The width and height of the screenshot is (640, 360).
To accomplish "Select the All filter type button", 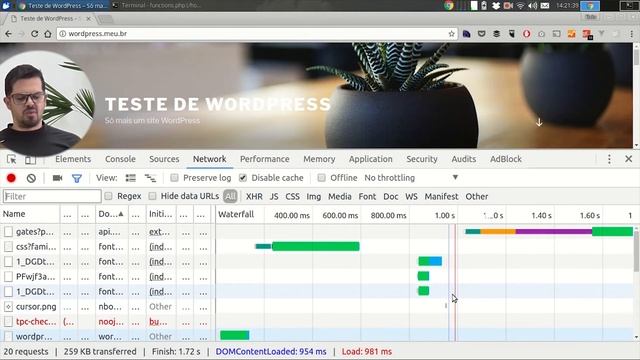I will click(x=230, y=196).
